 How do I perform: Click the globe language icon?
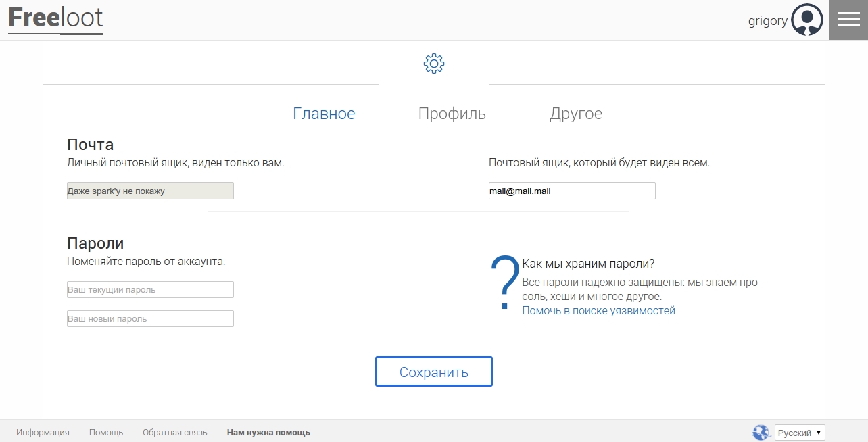(x=761, y=433)
